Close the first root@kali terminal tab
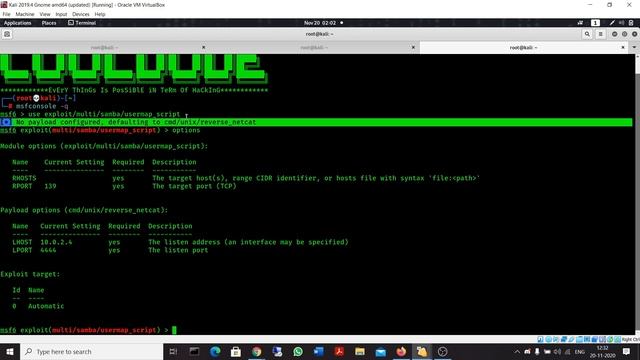 click(x=203, y=47)
